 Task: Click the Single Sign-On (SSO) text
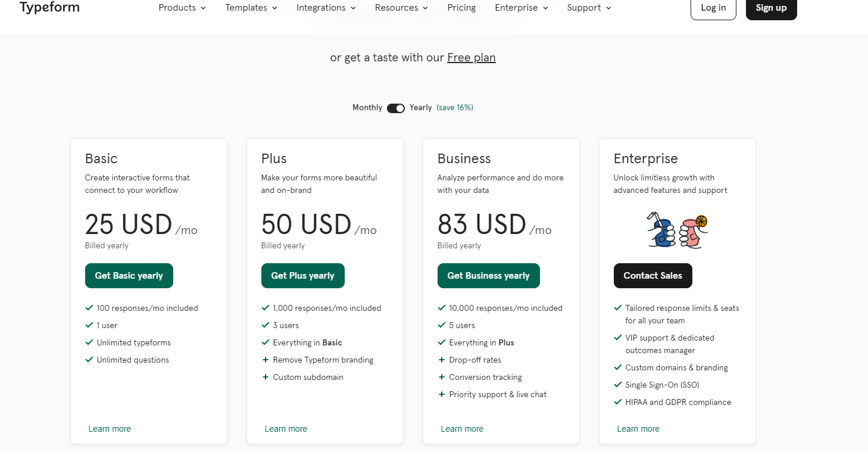click(x=663, y=385)
